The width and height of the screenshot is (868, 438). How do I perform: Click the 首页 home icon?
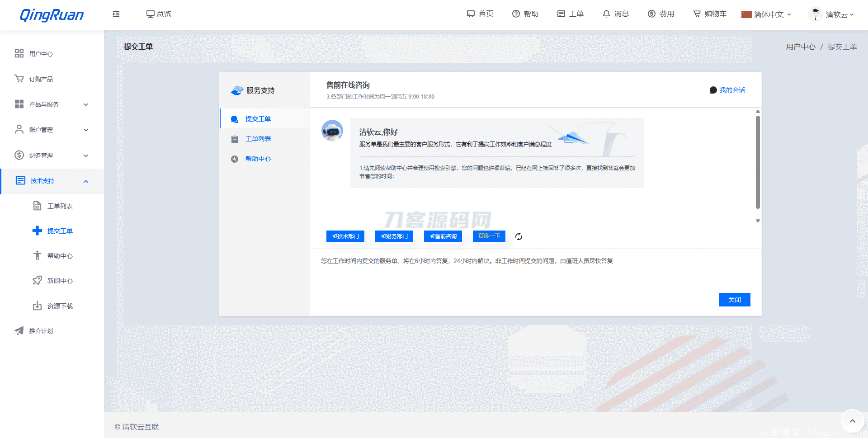click(471, 14)
